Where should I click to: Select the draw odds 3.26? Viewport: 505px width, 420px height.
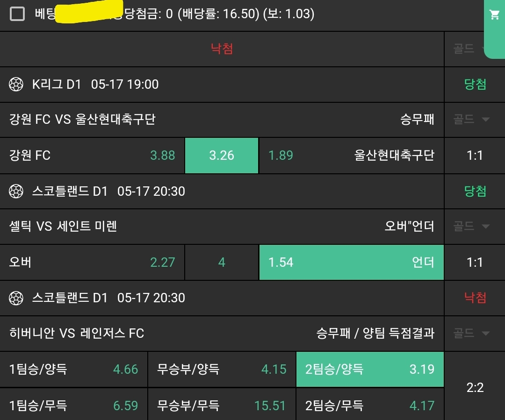pos(222,156)
